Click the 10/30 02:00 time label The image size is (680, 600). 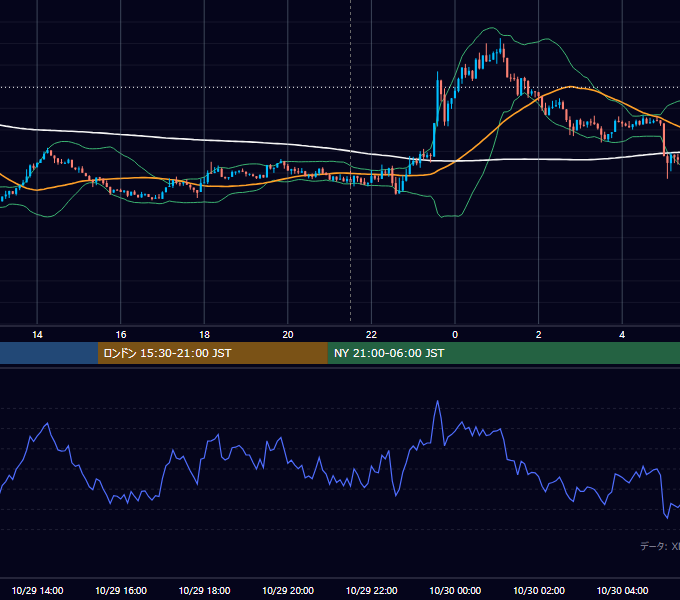pyautogui.click(x=539, y=590)
